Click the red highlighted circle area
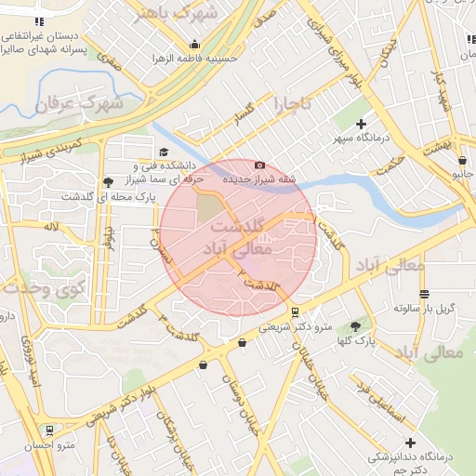Viewport: 476px width, 476px height. 238,238
